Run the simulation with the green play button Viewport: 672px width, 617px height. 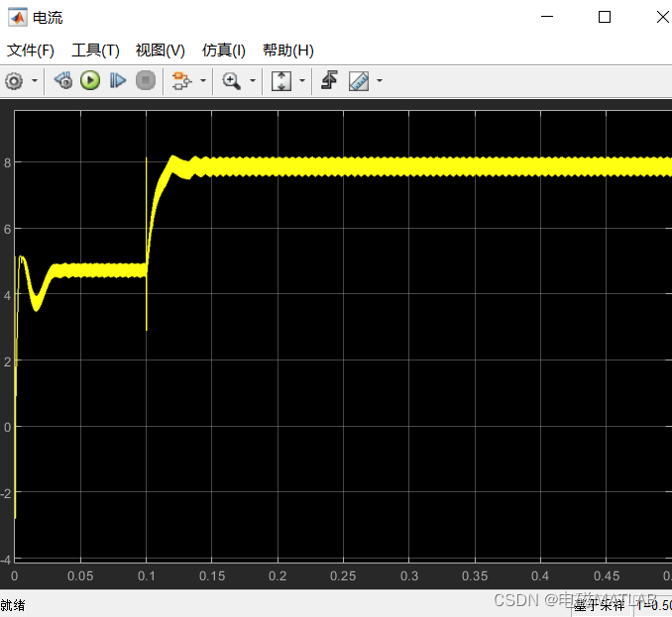pos(90,80)
